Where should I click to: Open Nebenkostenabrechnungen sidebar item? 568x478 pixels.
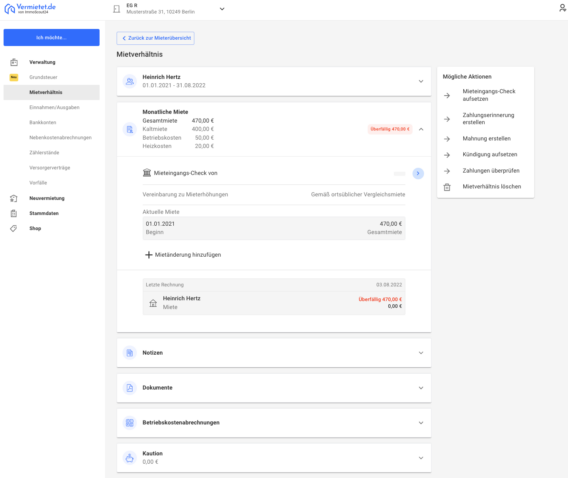60,138
